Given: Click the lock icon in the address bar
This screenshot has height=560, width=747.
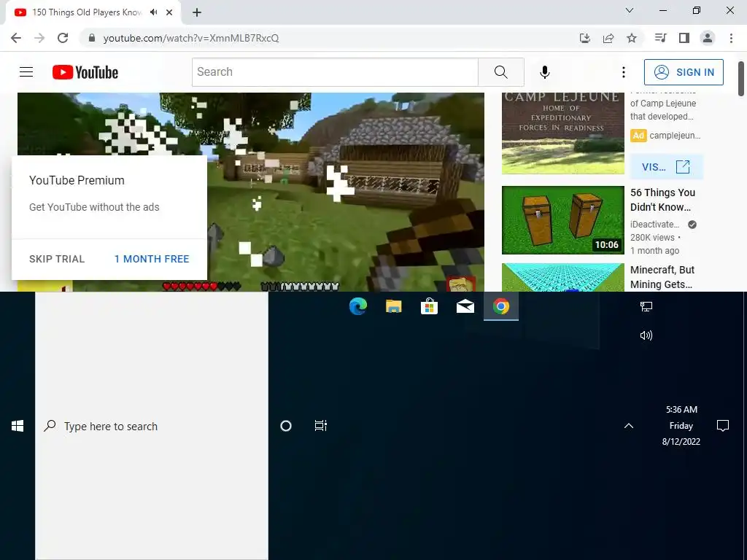Looking at the screenshot, I should coord(92,38).
